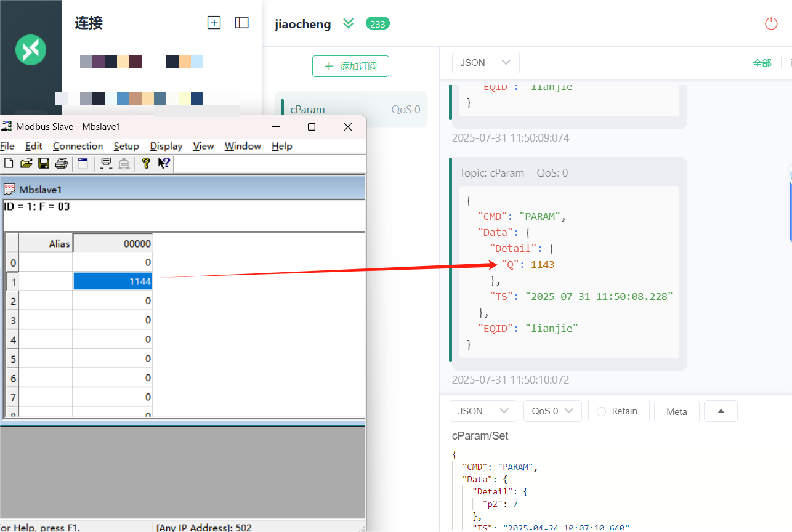Select the register cell containing 1144

pyautogui.click(x=113, y=281)
